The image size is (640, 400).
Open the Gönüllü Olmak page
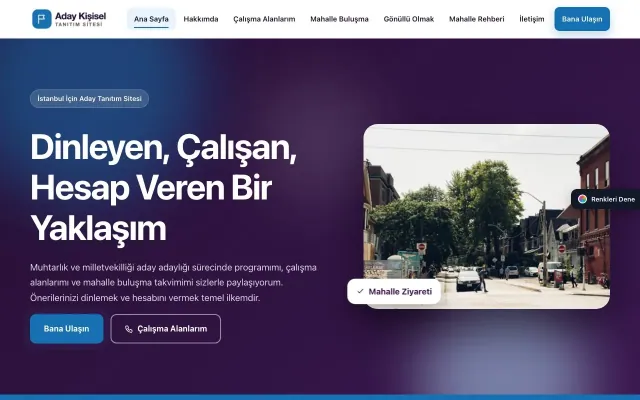click(409, 19)
